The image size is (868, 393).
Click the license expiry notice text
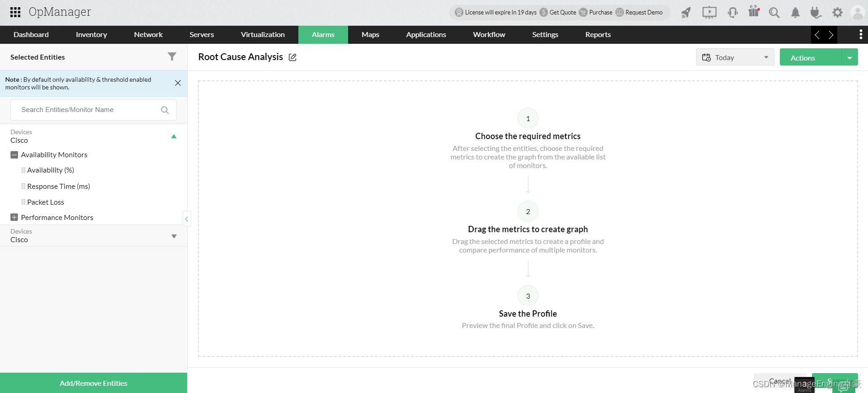pyautogui.click(x=500, y=12)
